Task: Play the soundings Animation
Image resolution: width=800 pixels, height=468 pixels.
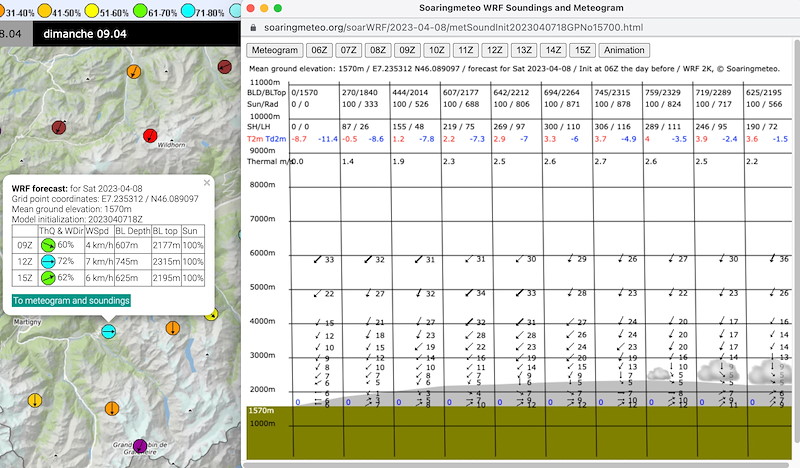Action: pos(625,50)
